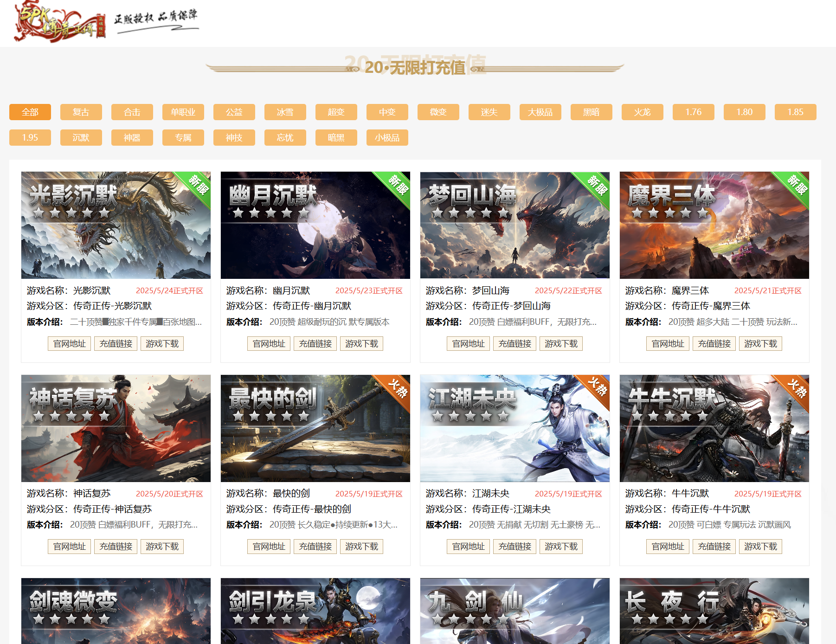Click 充值链接 for 光影沉默
The width and height of the screenshot is (836, 644).
pyautogui.click(x=116, y=344)
